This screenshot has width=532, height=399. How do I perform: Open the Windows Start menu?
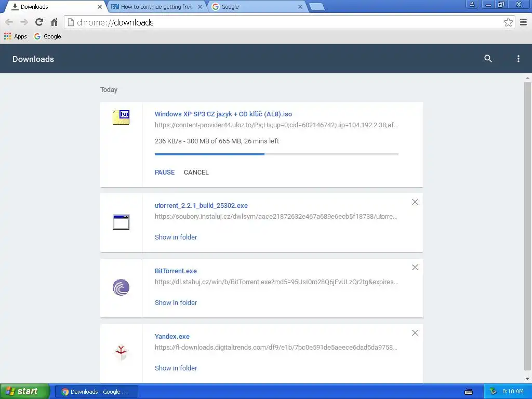coord(24,392)
